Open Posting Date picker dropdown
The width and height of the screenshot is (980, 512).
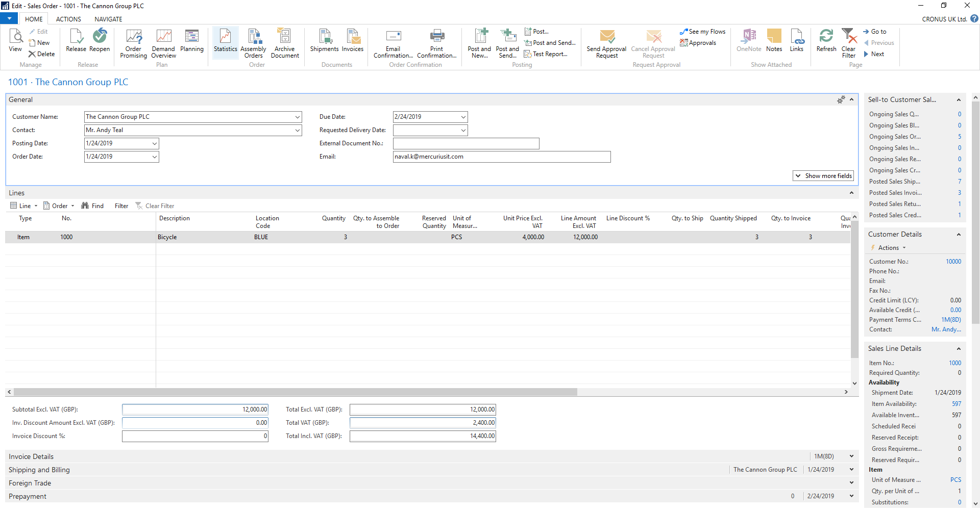point(154,143)
